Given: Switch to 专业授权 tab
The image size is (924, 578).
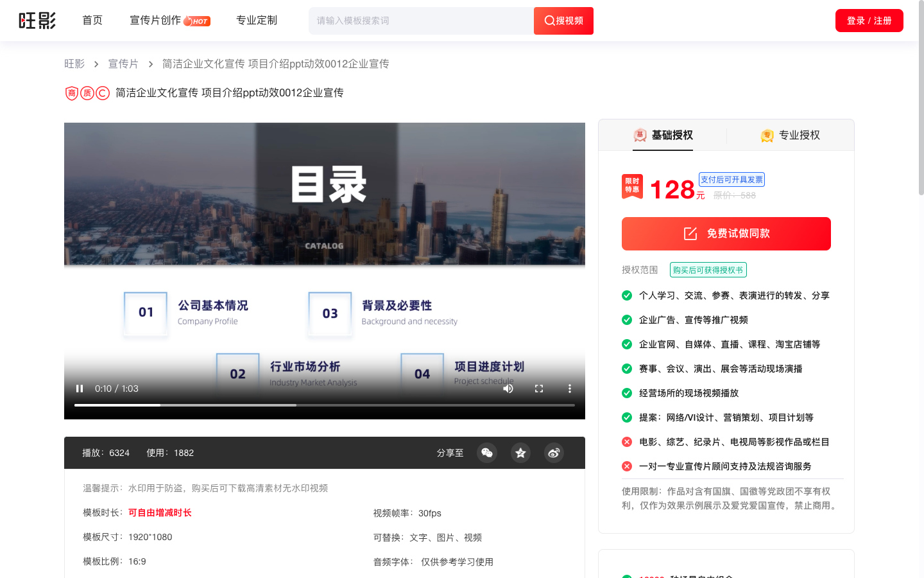Looking at the screenshot, I should (x=790, y=135).
